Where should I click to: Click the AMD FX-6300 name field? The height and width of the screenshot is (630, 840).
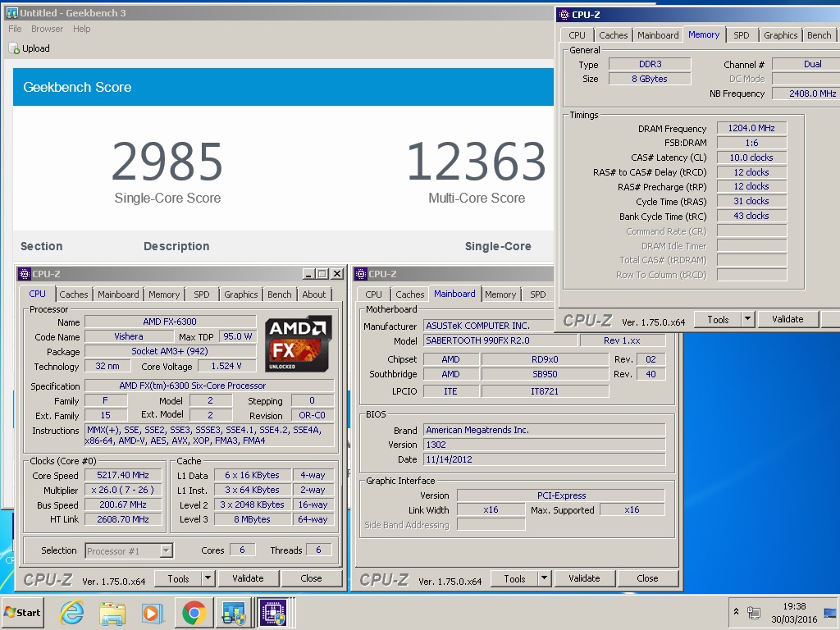tap(170, 322)
